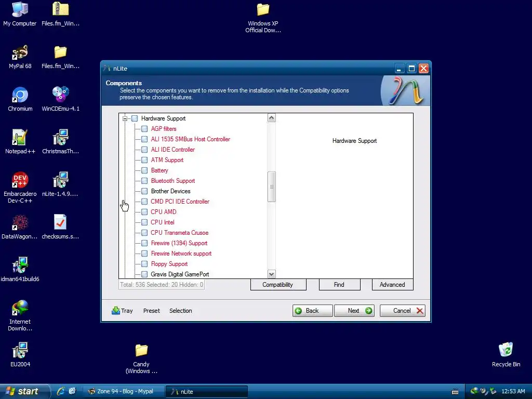
Task: Click the Total 536 Selected 20 status field
Action: click(162, 285)
